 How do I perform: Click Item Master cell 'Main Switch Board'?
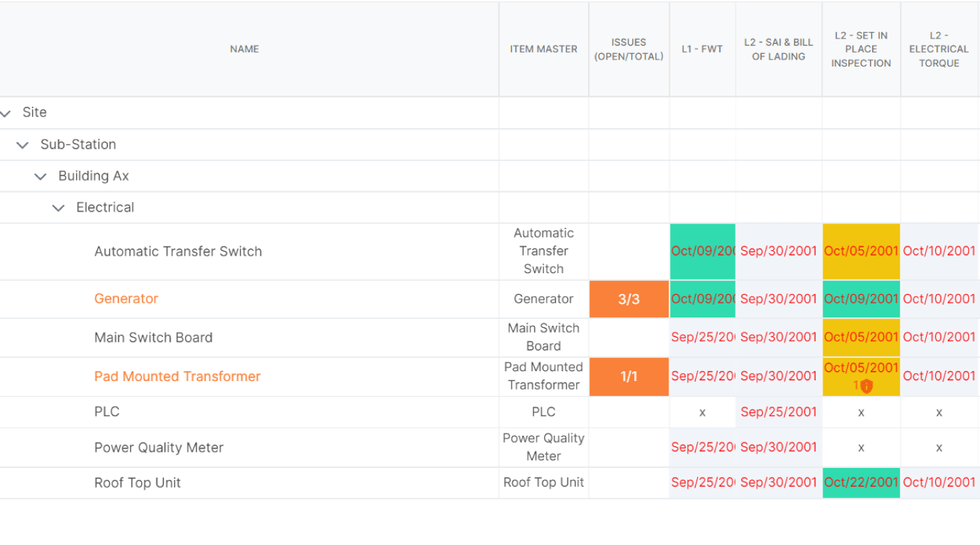(543, 337)
